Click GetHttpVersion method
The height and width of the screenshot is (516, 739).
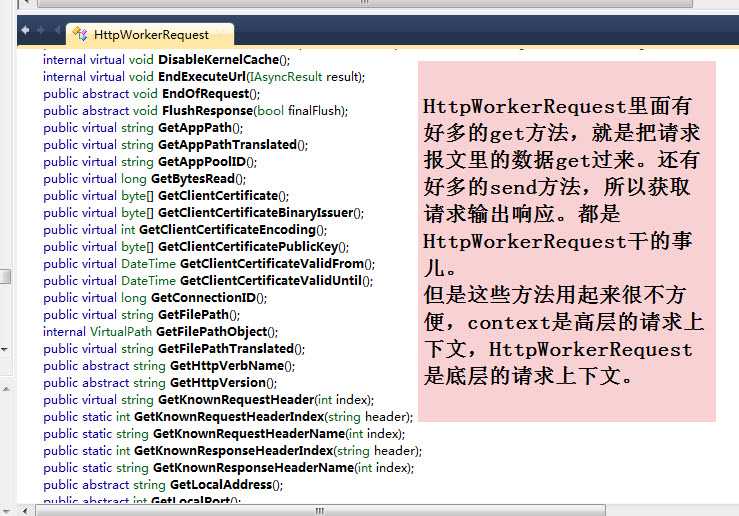[x=218, y=382]
